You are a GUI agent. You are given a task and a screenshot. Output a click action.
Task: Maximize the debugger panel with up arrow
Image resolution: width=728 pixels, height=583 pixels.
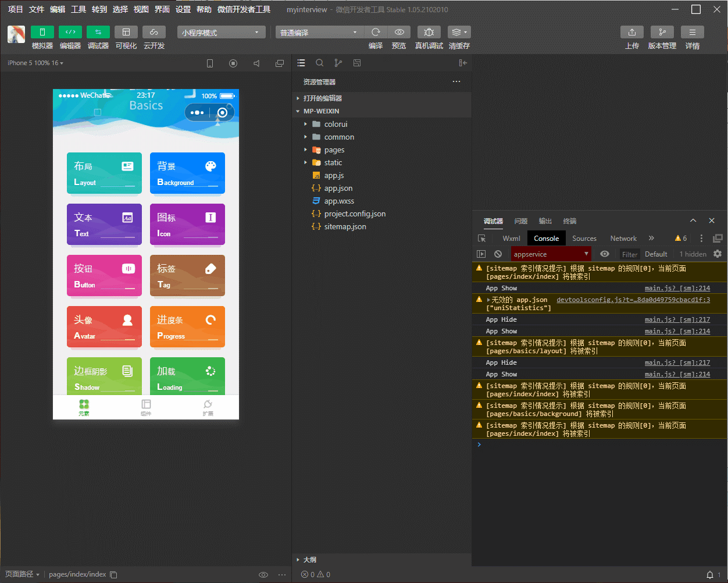click(x=693, y=221)
